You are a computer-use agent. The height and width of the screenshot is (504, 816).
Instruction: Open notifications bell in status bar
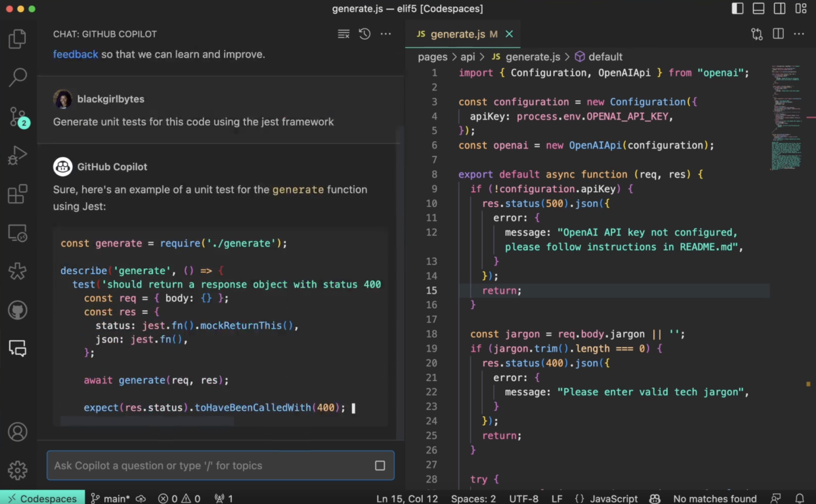point(800,498)
